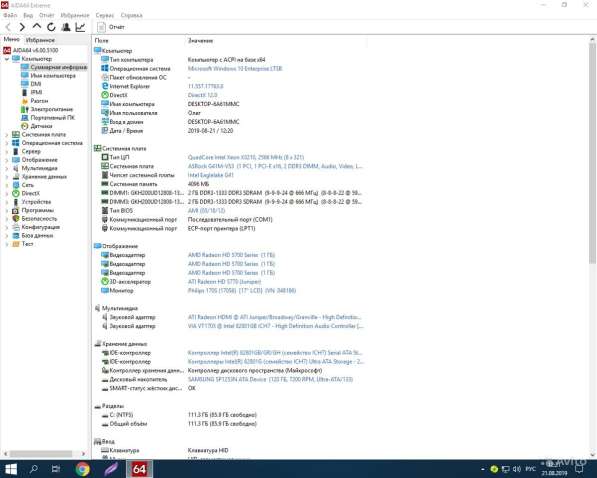Screen dimensions: 597x478
Task: Expand the Отображение tree node
Action: click(x=6, y=160)
